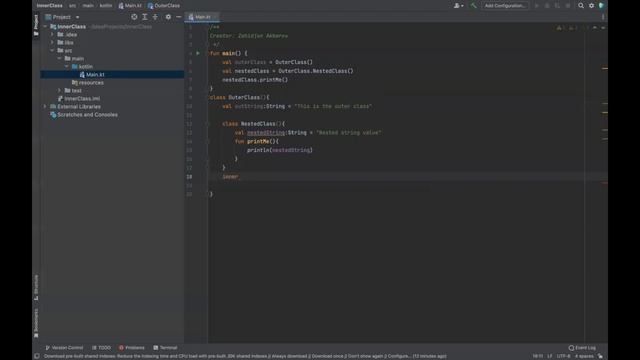Open Version Control tool window
The width and height of the screenshot is (640, 360).
(64, 348)
